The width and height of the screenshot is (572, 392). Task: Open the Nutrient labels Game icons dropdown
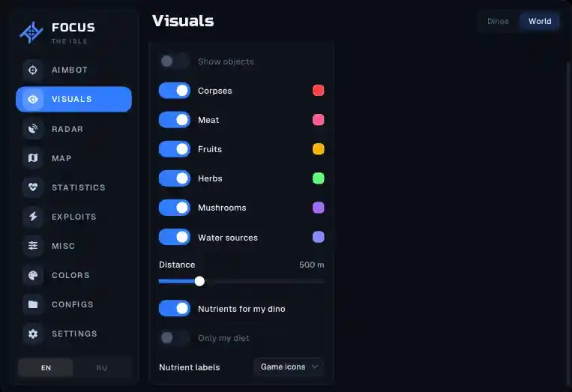289,367
